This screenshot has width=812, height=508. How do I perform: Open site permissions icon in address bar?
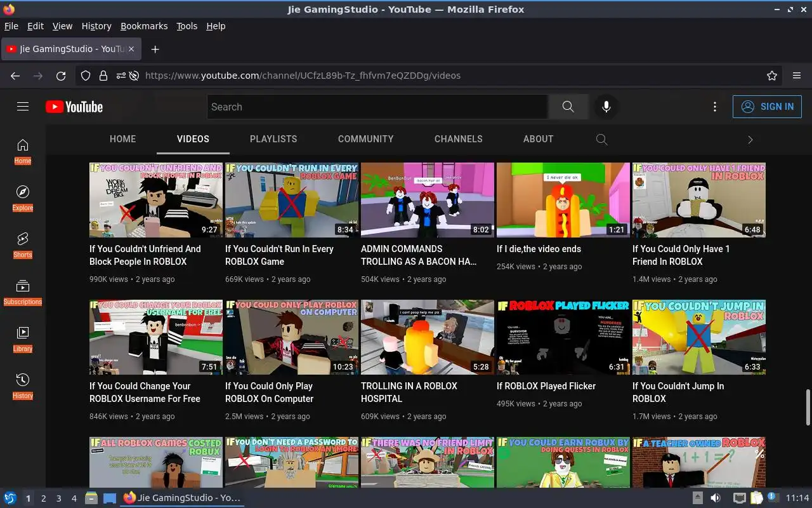coord(121,76)
